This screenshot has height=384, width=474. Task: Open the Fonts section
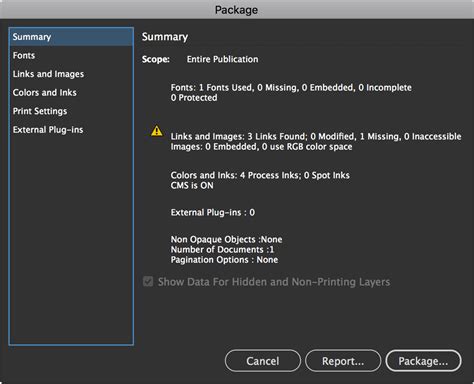[x=71, y=55]
